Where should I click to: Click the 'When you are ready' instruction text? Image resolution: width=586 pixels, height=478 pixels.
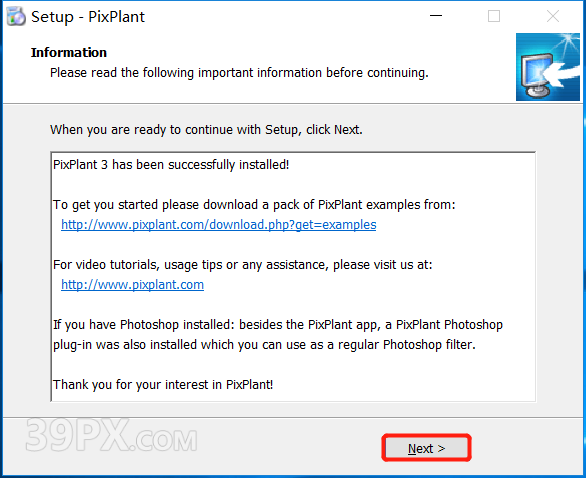[206, 130]
